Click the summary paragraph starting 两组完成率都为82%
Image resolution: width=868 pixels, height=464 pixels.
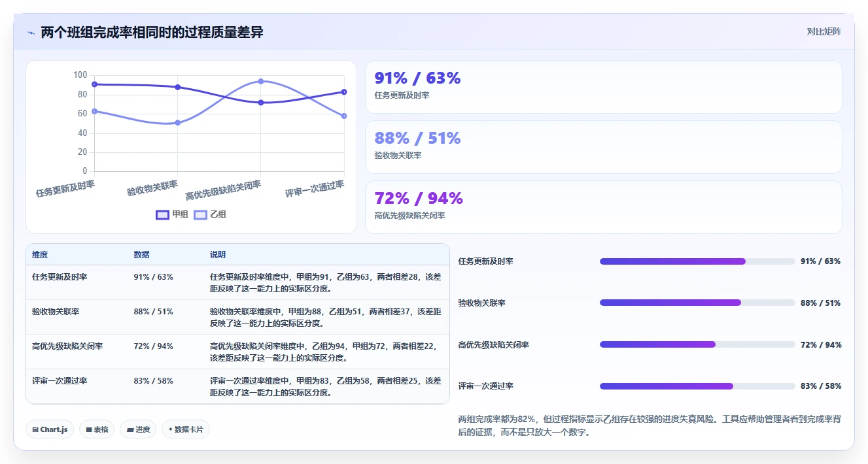tap(650, 425)
